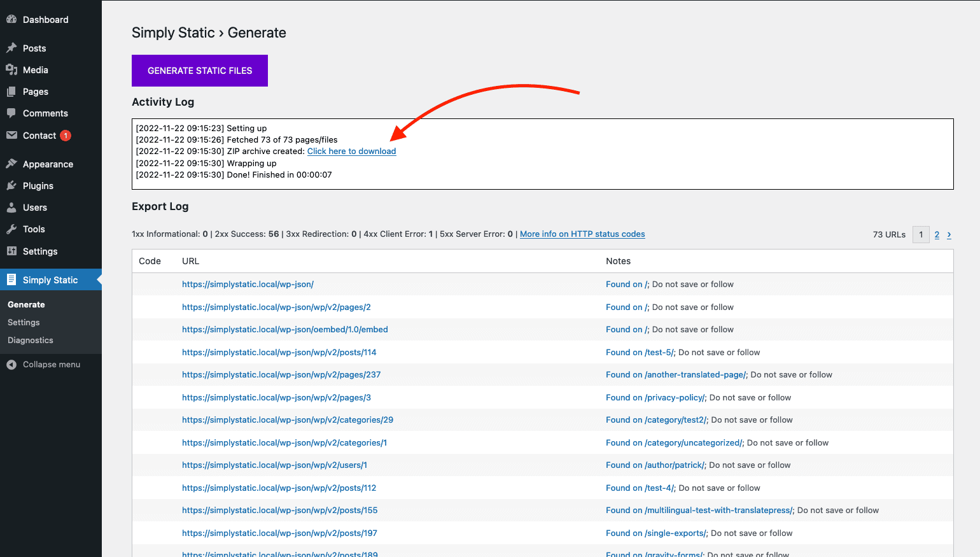Click current page number 1

tap(921, 235)
